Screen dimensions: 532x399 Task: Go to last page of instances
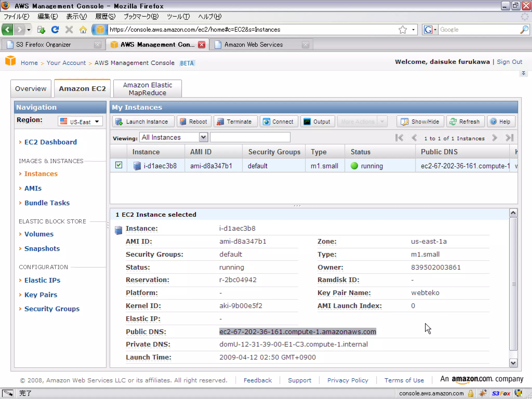pos(509,138)
